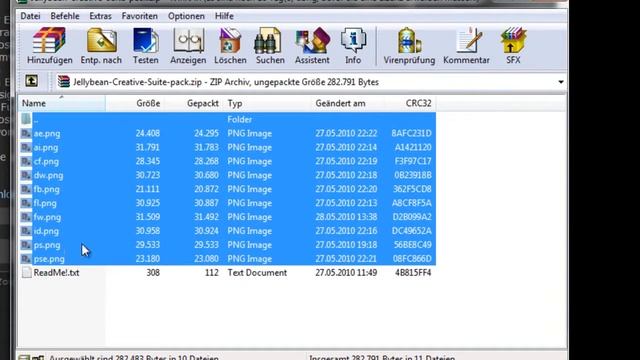
Task: Open the Befehle menu
Action: point(65,16)
